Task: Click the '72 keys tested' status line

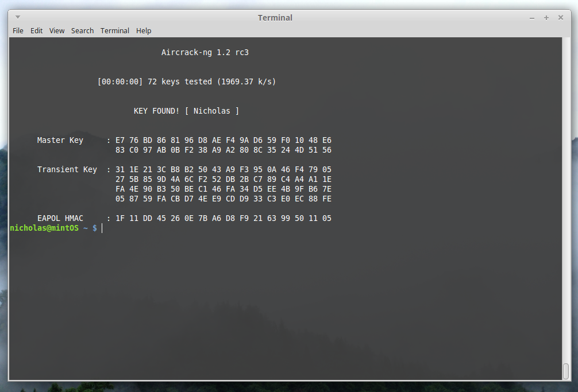Action: pos(187,81)
